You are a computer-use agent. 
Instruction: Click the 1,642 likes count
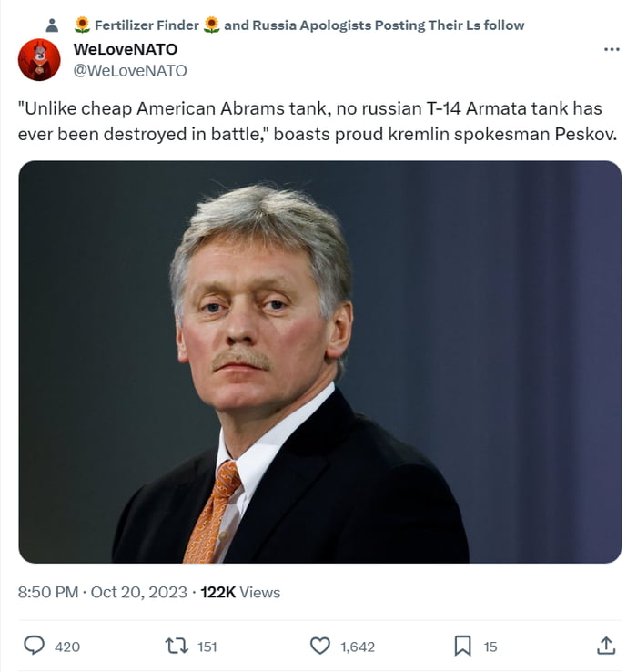click(358, 647)
